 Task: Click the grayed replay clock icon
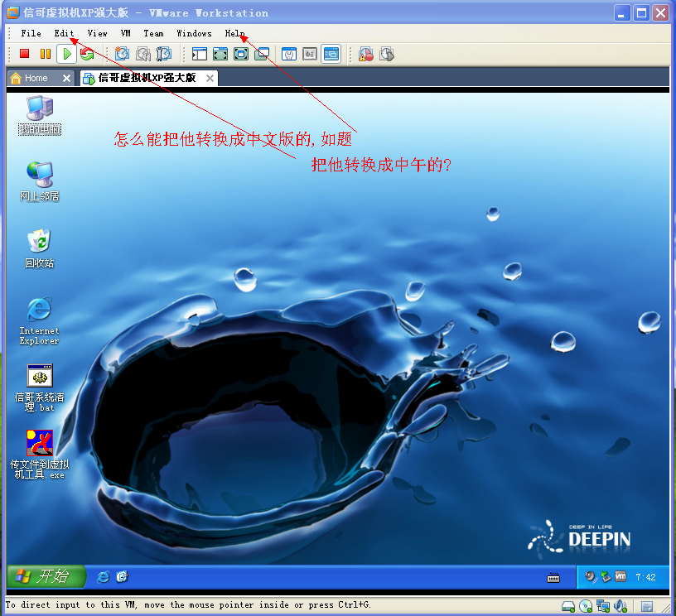pyautogui.click(x=387, y=55)
